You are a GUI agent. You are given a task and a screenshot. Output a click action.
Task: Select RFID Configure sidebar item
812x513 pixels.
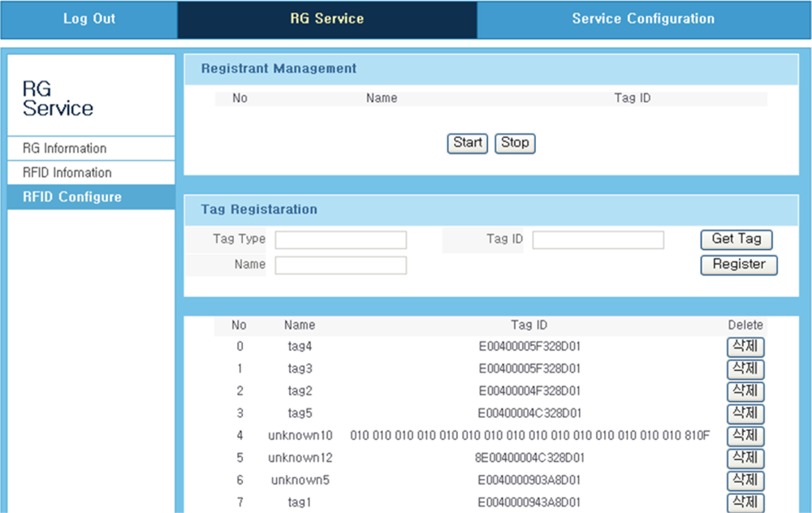[91, 197]
